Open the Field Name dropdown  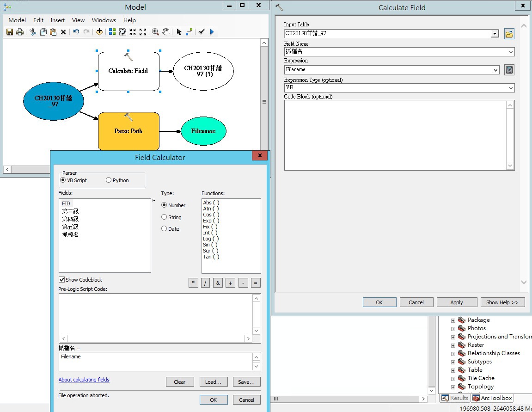tap(510, 52)
